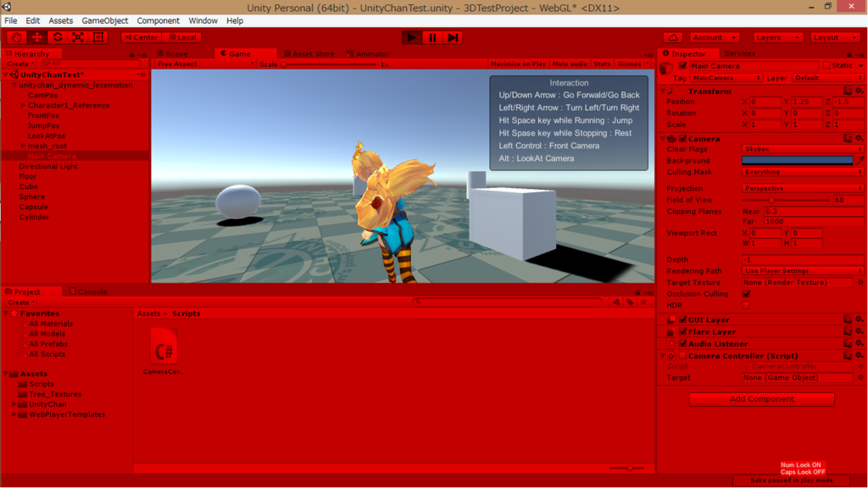Click the CameraController C# script asset

pos(164,350)
